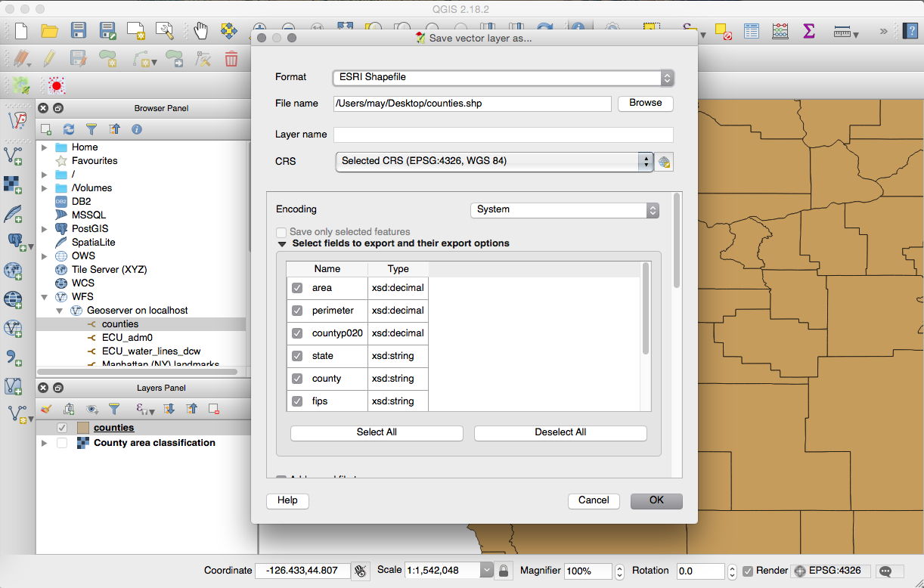The height and width of the screenshot is (588, 924).
Task: Click the open project folder icon
Action: (50, 31)
